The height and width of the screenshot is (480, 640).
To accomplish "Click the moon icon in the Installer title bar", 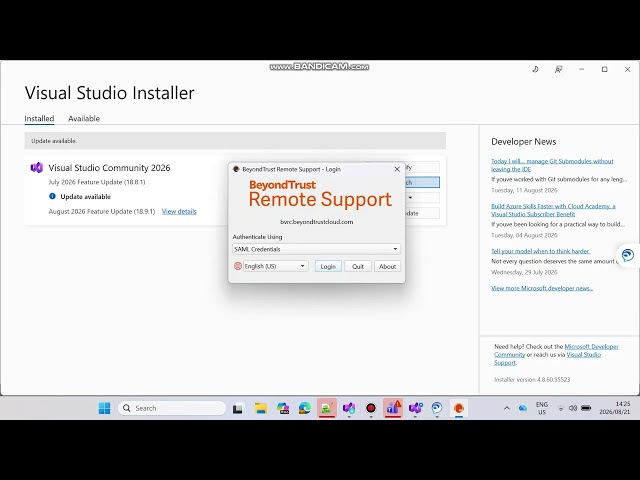I will pyautogui.click(x=536, y=69).
